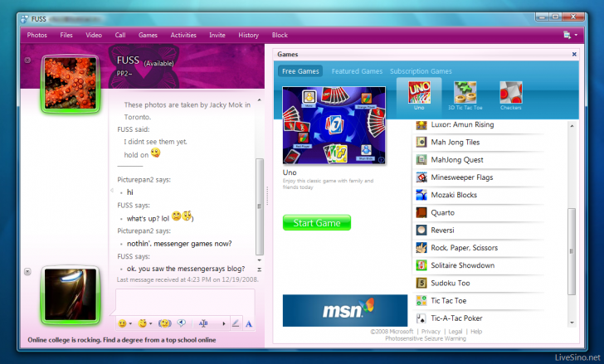The width and height of the screenshot is (604, 364).
Task: Open the emoticon picker smiley
Action: (x=122, y=323)
